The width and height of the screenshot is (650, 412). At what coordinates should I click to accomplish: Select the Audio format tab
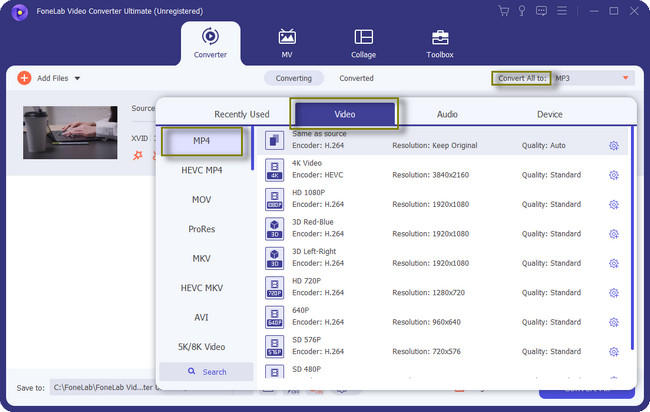pos(447,114)
